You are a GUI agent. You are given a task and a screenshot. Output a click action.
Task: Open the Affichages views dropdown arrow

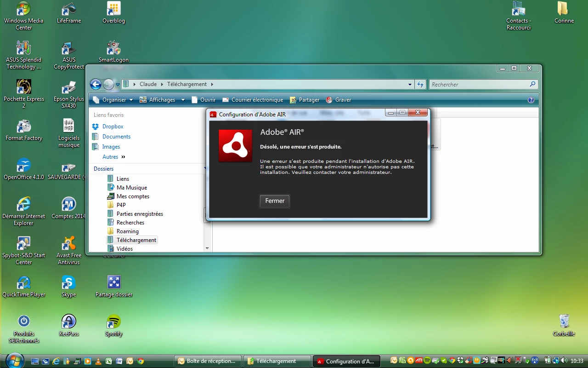[x=183, y=100]
